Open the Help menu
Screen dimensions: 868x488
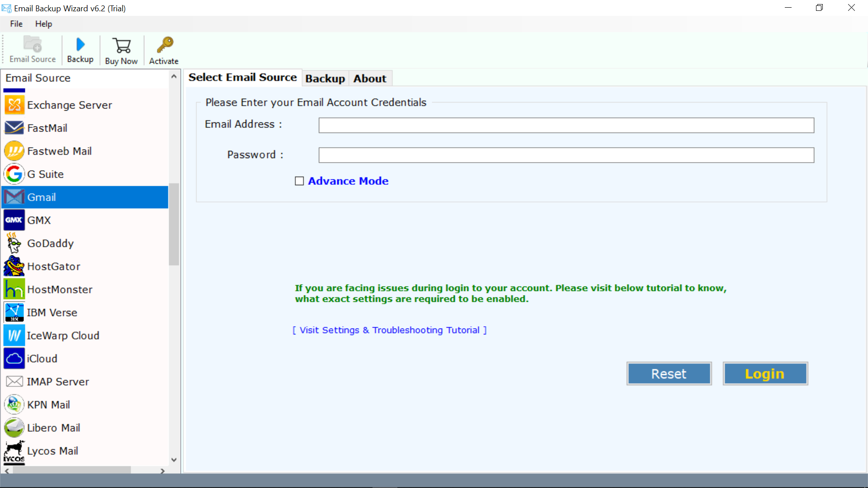(43, 24)
